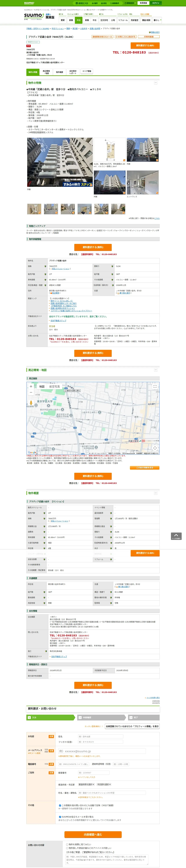Collapse the 物件概要 section toggle

point(156,493)
